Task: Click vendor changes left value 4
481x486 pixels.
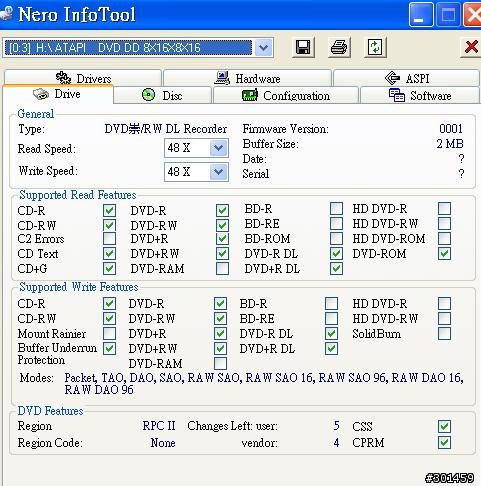Action: point(336,443)
